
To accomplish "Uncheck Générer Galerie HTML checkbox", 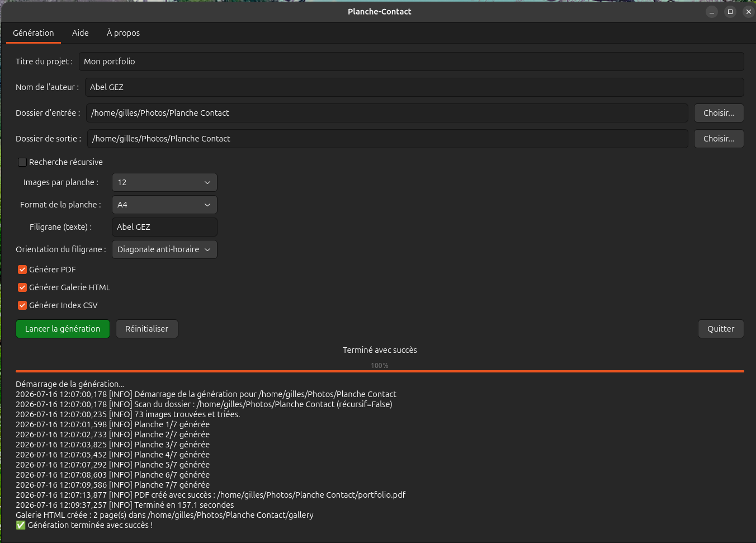I will click(x=22, y=287).
